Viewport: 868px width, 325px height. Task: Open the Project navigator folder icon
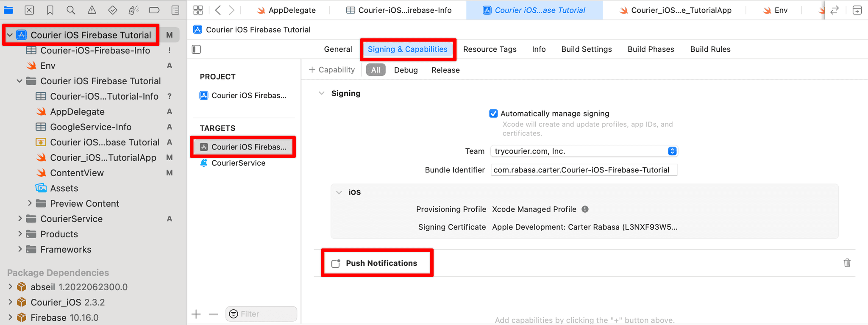coord(8,10)
